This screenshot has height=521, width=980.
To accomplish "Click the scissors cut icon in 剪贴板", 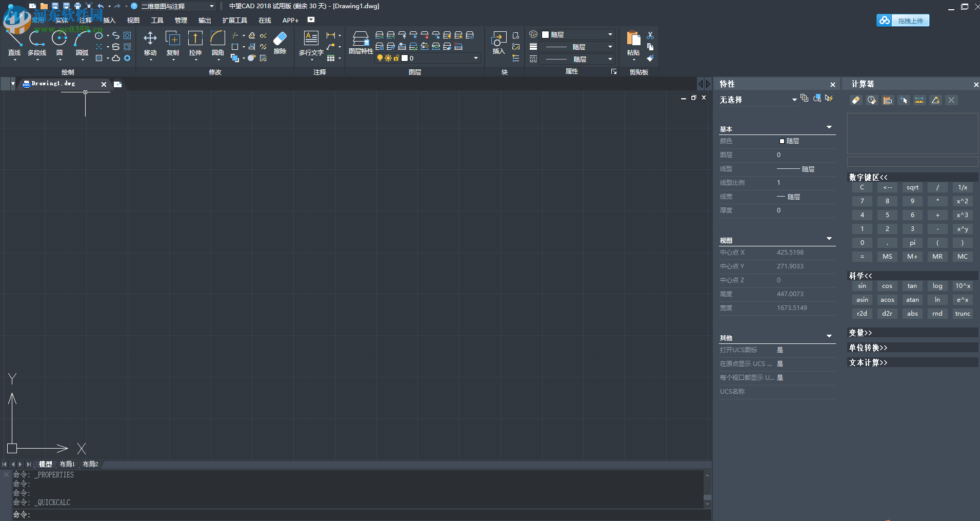I will click(x=650, y=35).
